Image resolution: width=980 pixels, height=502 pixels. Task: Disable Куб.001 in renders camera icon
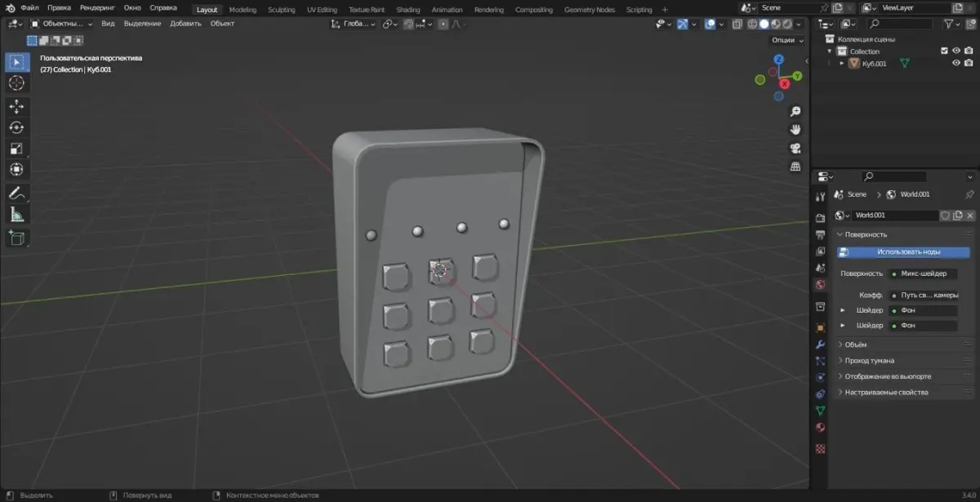click(969, 63)
